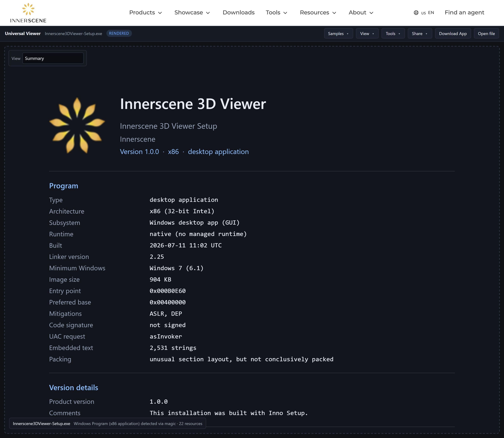Click the Image size value 904 KB
This screenshot has height=438, width=504.
[160, 279]
